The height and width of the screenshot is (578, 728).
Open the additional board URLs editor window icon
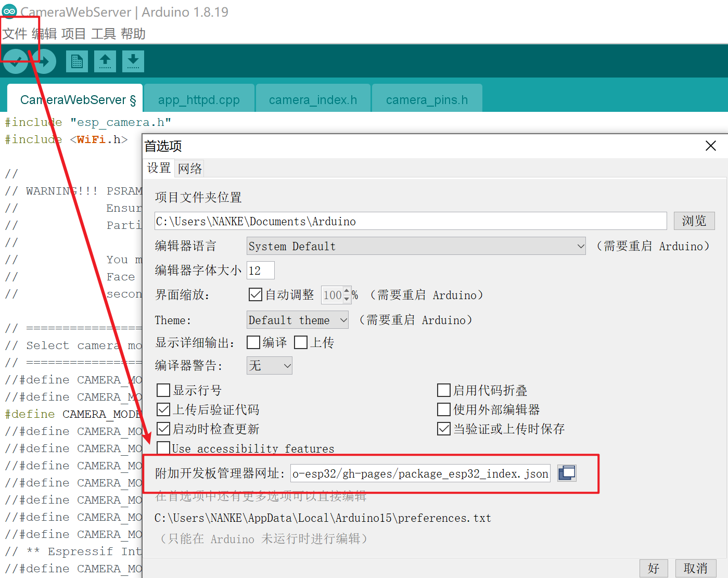click(x=567, y=473)
